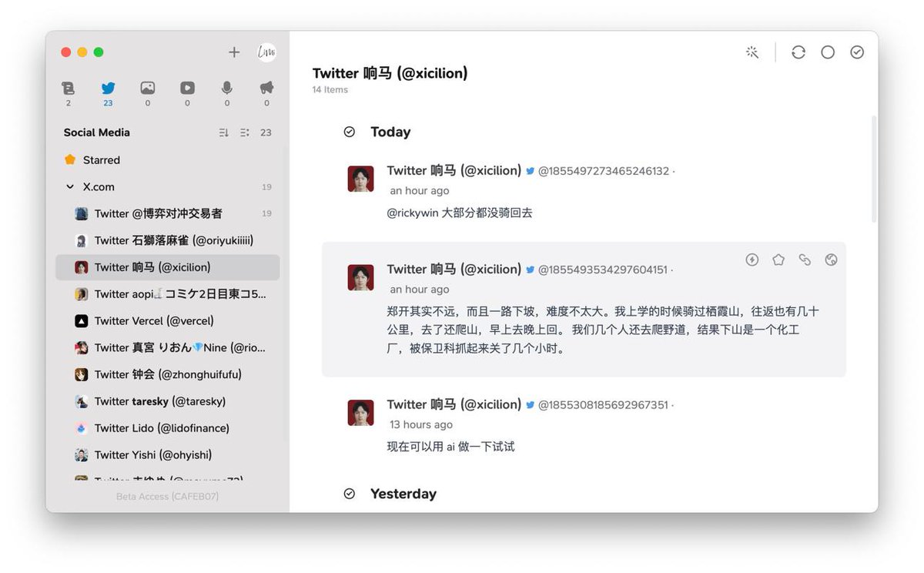Click the Lido feed icon in sidebar

click(x=82, y=428)
